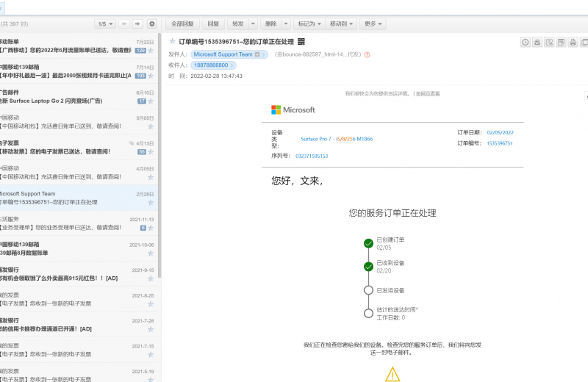
Task: Star the 5月05日 中国移动和包 email
Action: coord(151,126)
